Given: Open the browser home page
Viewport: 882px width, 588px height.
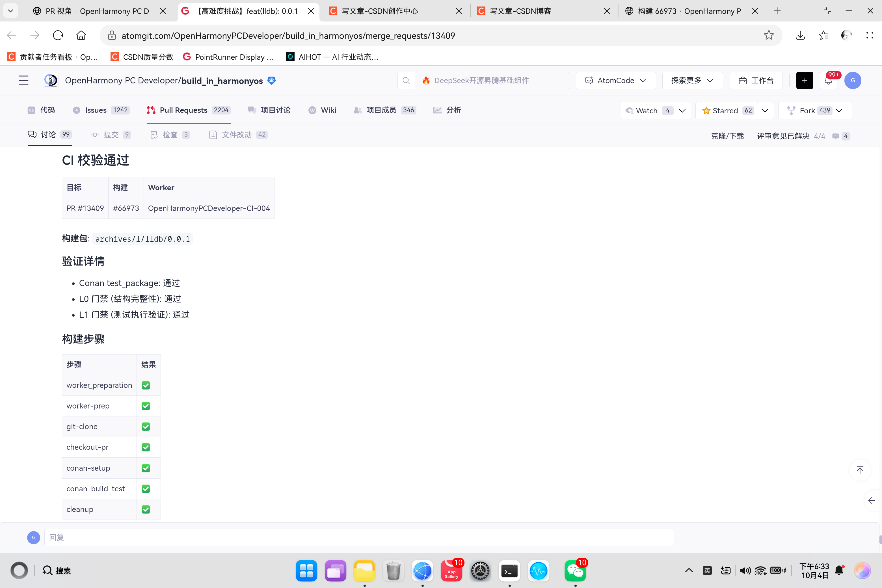Looking at the screenshot, I should point(81,36).
